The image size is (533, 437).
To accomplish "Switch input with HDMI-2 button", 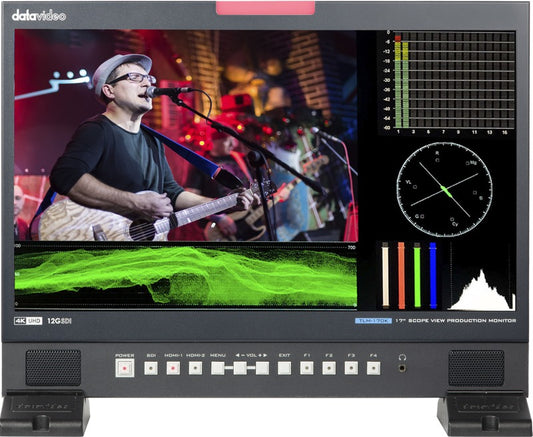I will (x=195, y=368).
